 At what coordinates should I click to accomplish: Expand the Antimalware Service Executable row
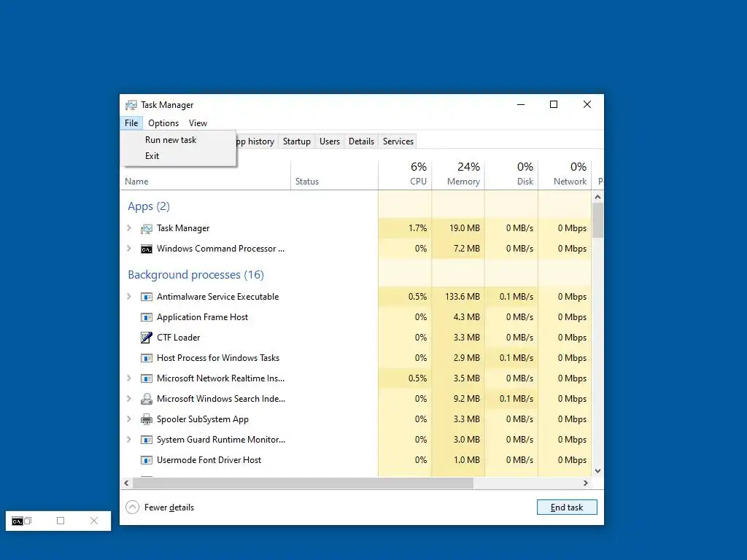pyautogui.click(x=129, y=296)
